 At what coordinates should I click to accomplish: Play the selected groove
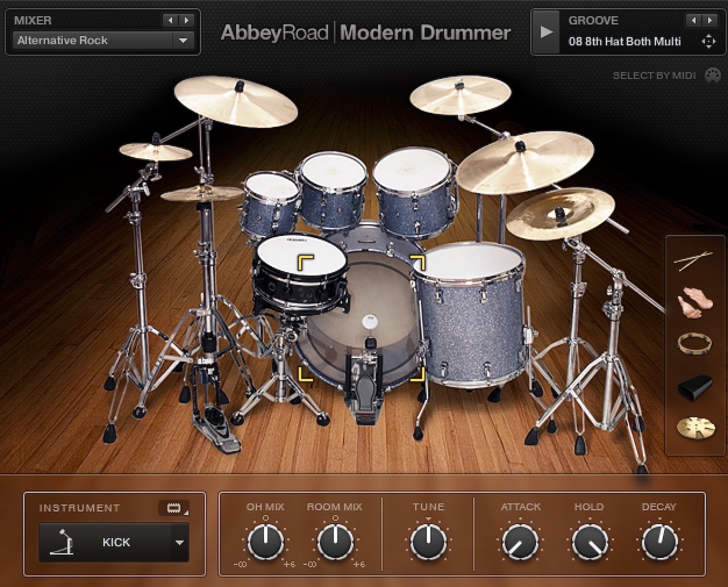click(547, 32)
